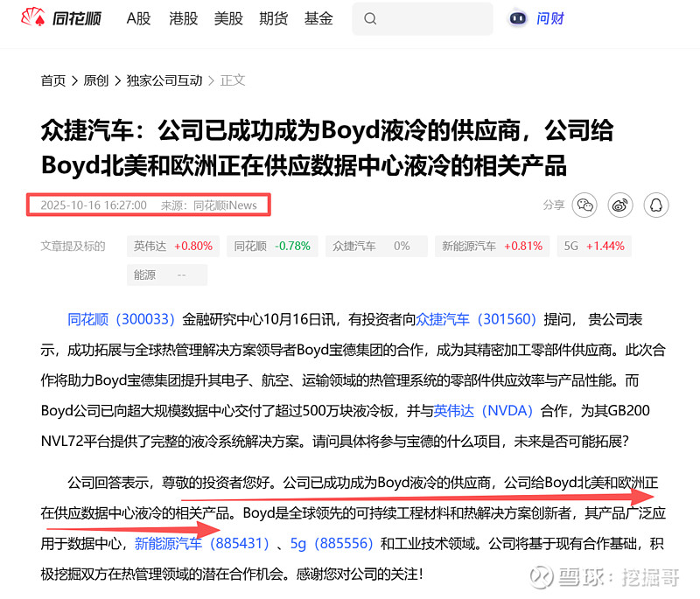Click the 来源：同花顺iNews text
The width and height of the screenshot is (700, 599).
(209, 205)
